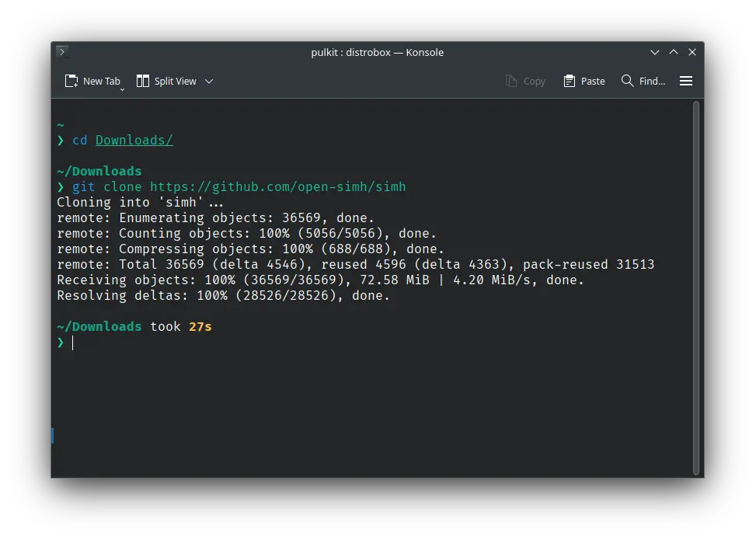Click the New Tab text
Viewport: 756px width, 539px height.
coord(102,82)
